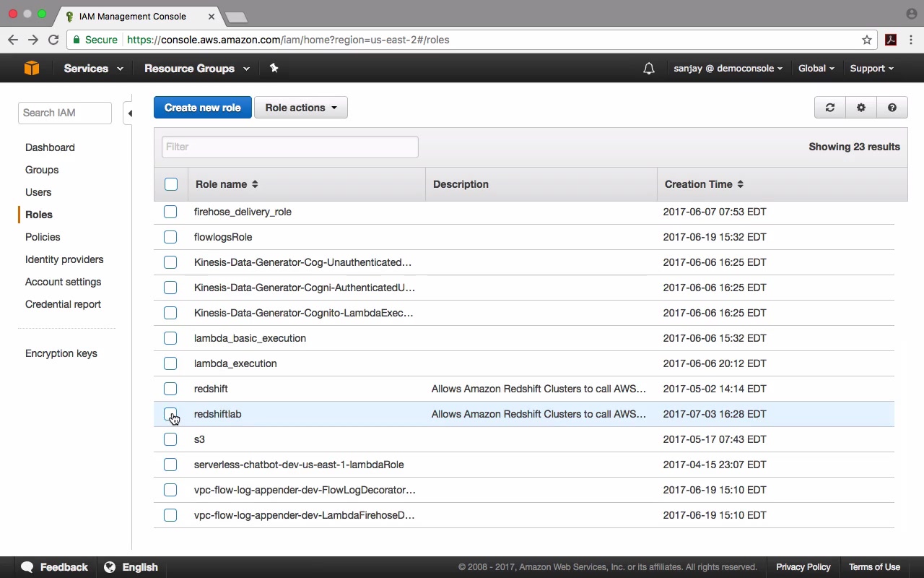Click the Search IAM field
Image resolution: width=924 pixels, height=578 pixels.
point(65,113)
